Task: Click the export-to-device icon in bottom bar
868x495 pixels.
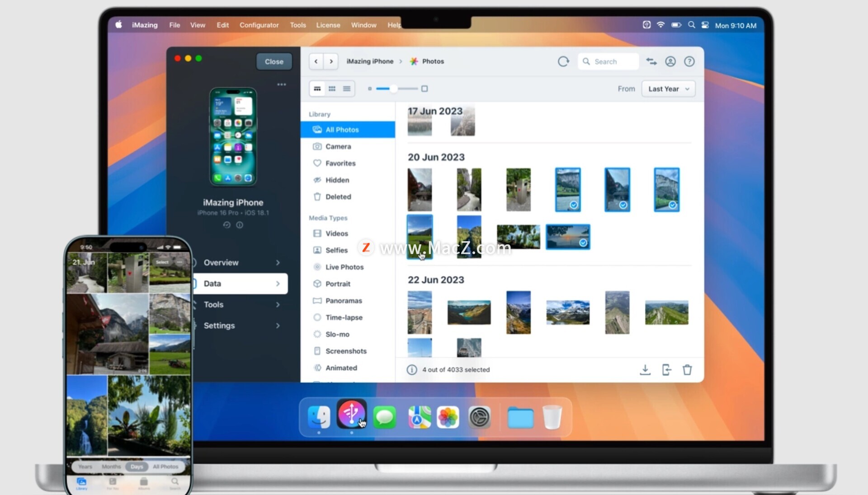Action: point(666,370)
